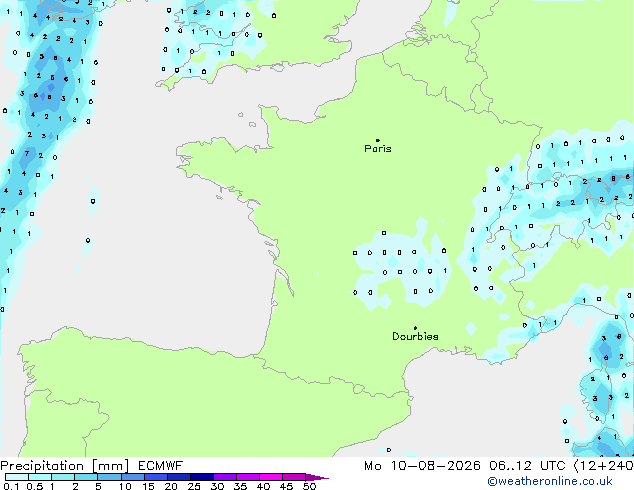Viewport: 634px width, 490px height.
Task: Click the legend value label 15
Action: point(148,486)
